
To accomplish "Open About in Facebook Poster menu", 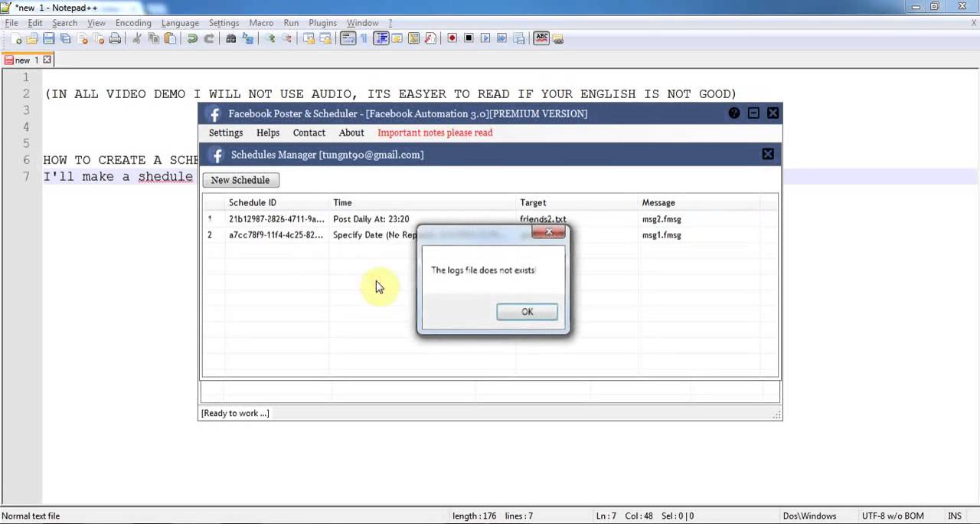I will (x=351, y=133).
